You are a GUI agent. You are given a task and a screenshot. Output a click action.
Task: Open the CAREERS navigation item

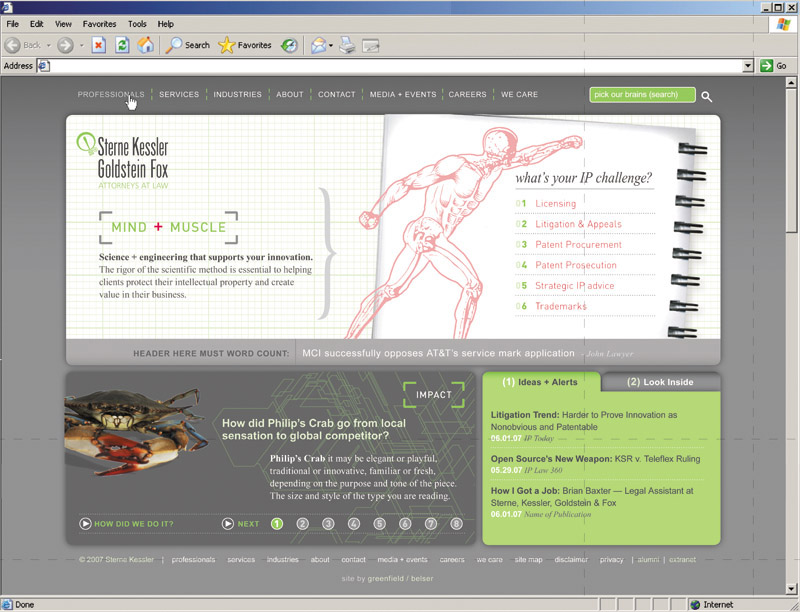(467, 94)
